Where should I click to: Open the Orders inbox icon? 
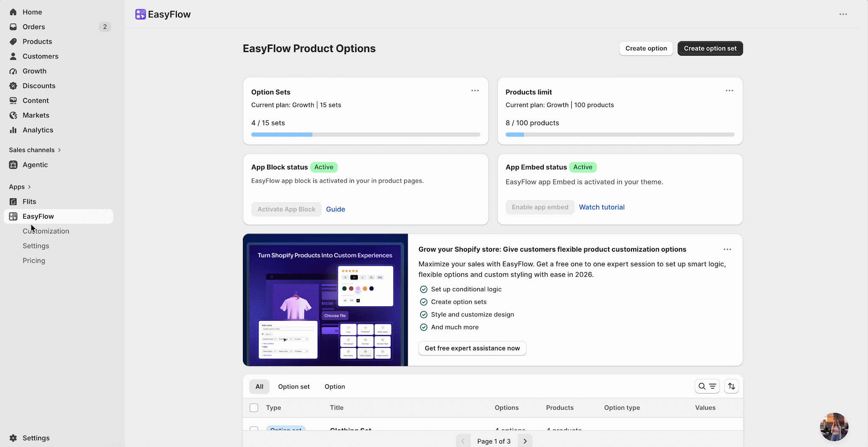click(x=13, y=27)
